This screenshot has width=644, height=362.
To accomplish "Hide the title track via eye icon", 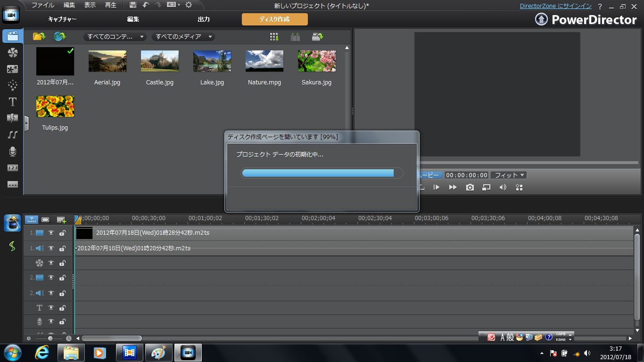I will pyautogui.click(x=51, y=308).
